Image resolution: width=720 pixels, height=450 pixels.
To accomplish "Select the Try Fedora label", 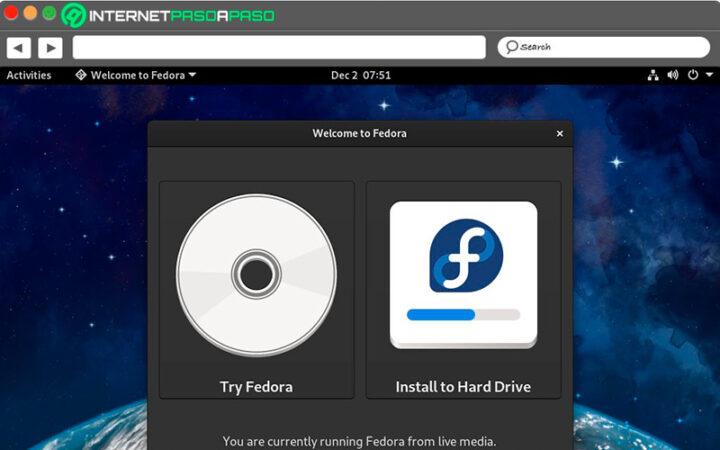I will tap(256, 387).
